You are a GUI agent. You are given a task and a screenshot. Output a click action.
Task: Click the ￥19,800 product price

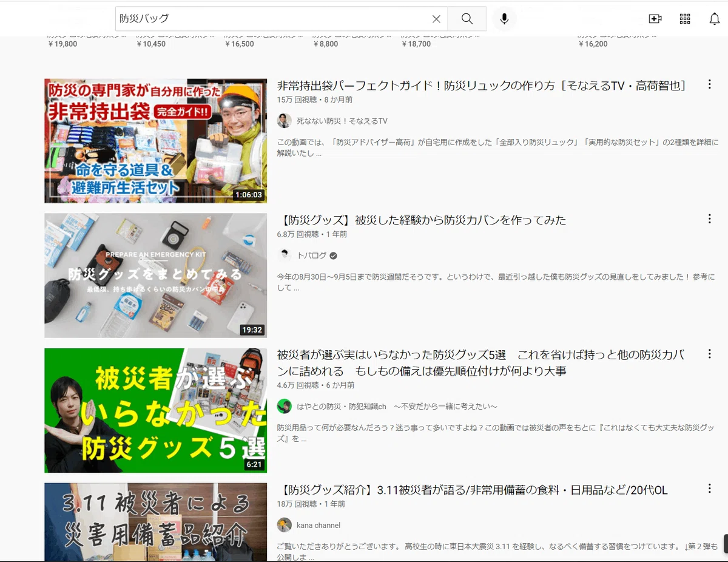[x=62, y=44]
